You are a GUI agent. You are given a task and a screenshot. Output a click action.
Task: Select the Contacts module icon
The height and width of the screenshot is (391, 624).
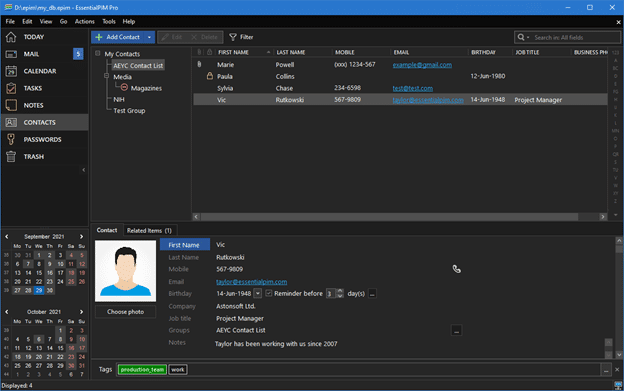click(x=11, y=123)
